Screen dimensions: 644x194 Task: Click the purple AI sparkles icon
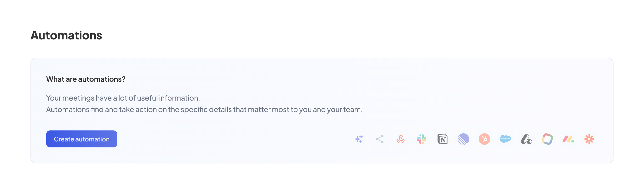[358, 139]
